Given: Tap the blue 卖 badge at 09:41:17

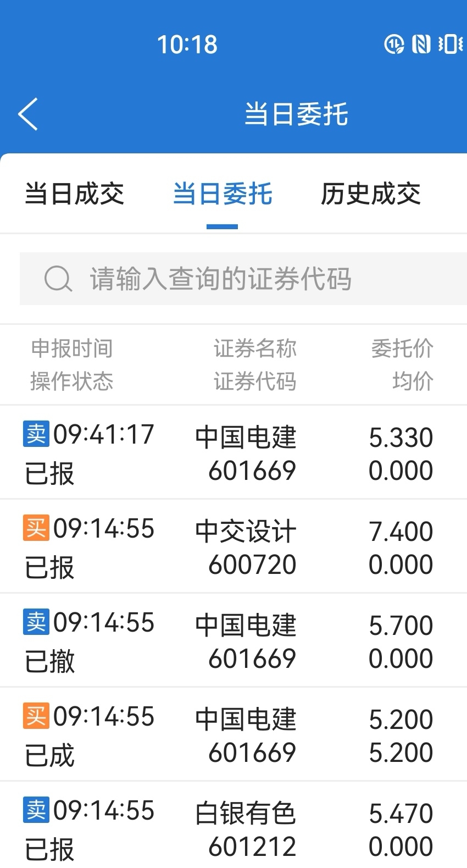Looking at the screenshot, I should click(36, 434).
